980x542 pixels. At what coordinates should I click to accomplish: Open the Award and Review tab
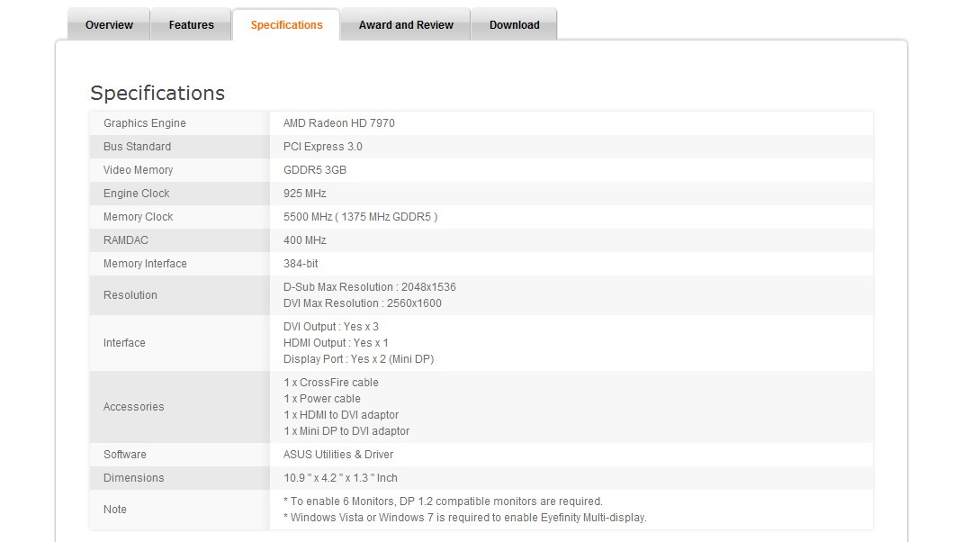pos(406,25)
